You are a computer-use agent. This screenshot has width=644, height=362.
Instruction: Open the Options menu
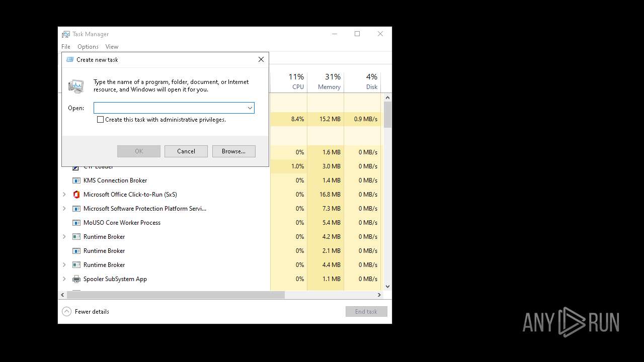(88, 47)
